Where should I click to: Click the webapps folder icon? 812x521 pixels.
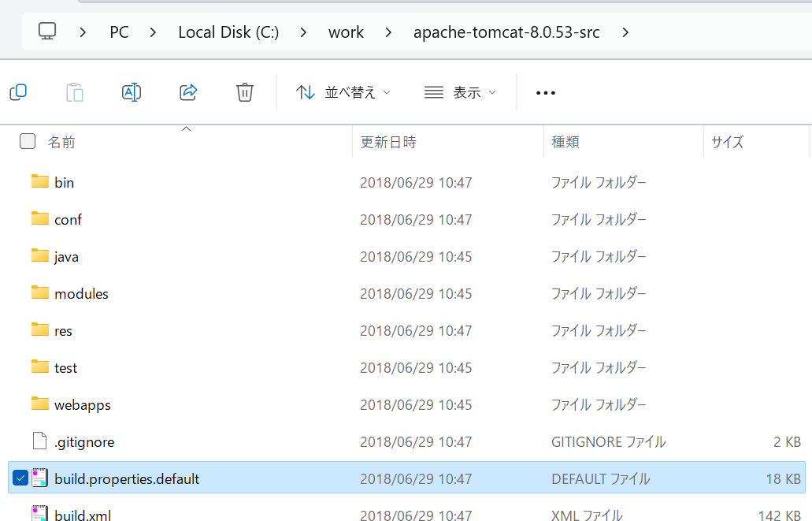click(40, 404)
